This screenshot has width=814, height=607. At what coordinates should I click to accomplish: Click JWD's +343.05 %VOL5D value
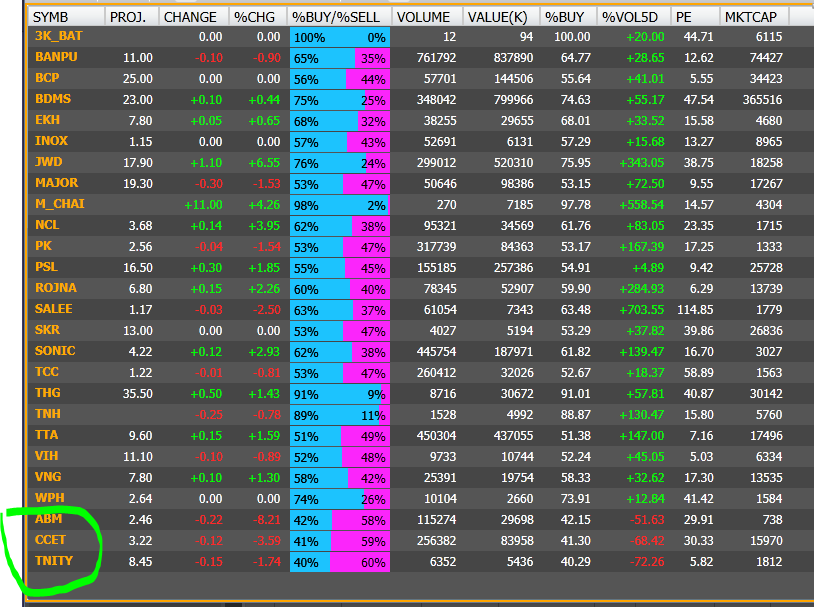click(642, 163)
